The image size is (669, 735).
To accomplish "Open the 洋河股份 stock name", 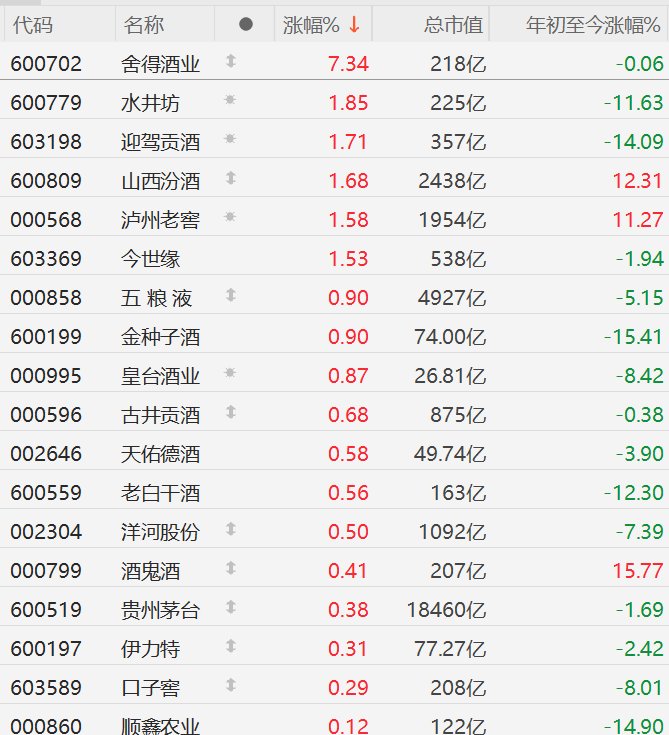I will pyautogui.click(x=160, y=532).
